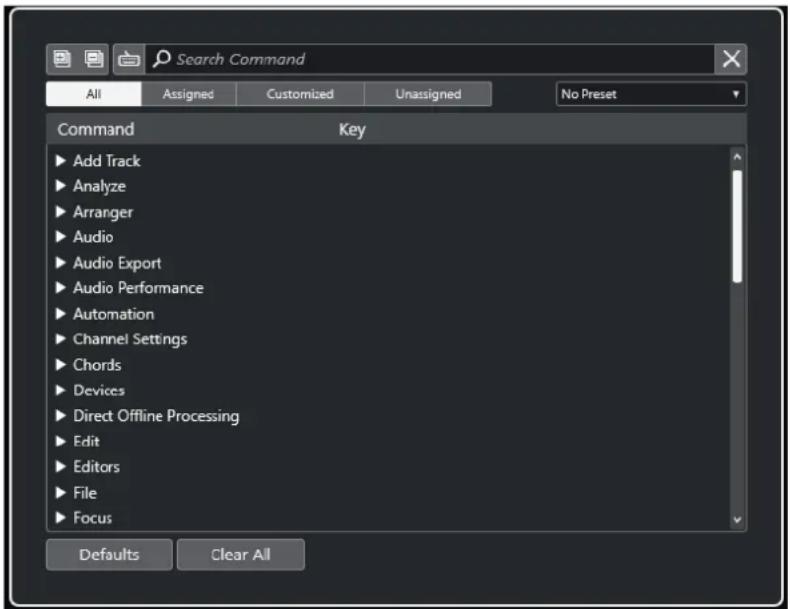
Task: Click the Command column header
Action: point(96,129)
